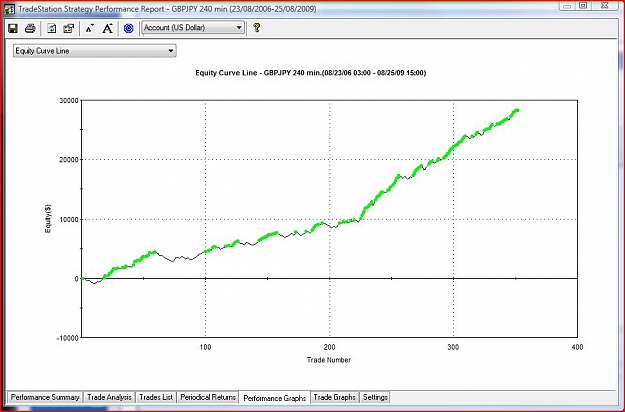Click the 'Equity($)' y-axis label

48,219
